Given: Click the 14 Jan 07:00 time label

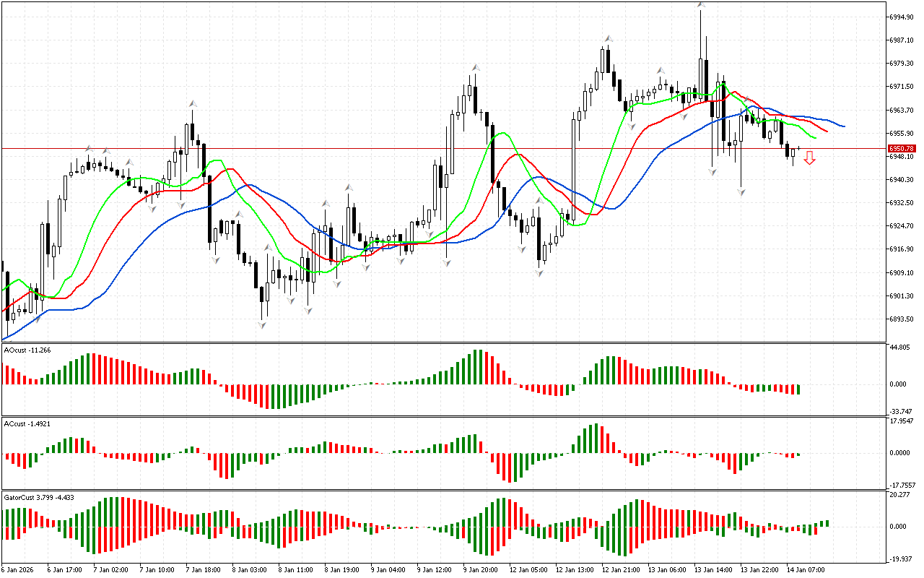Looking at the screenshot, I should 806,569.
